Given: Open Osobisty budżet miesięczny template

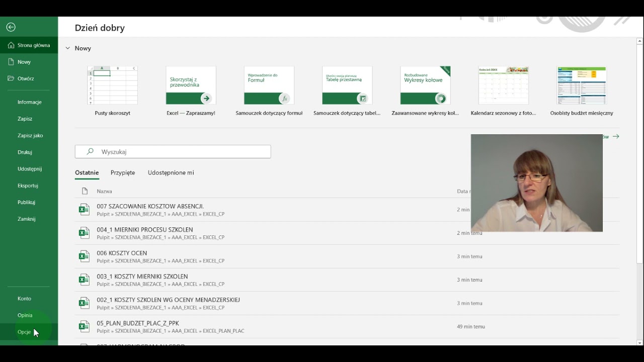Looking at the screenshot, I should pos(582,91).
